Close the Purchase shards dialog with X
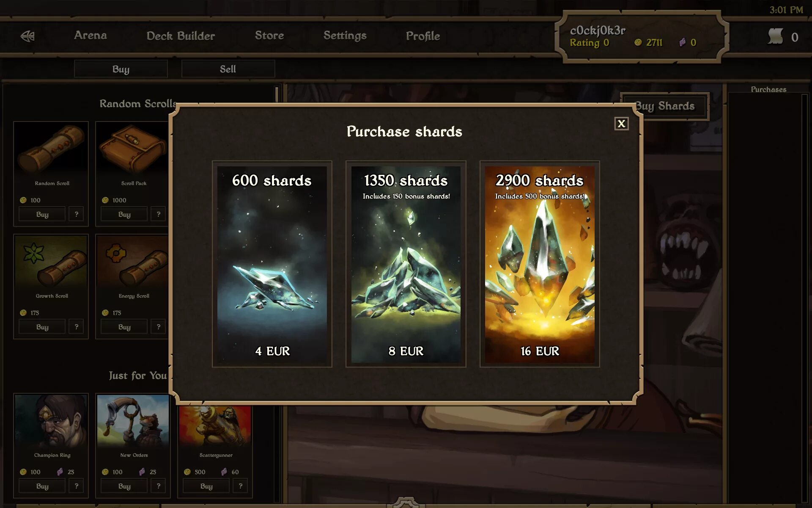The image size is (812, 508). point(621,124)
